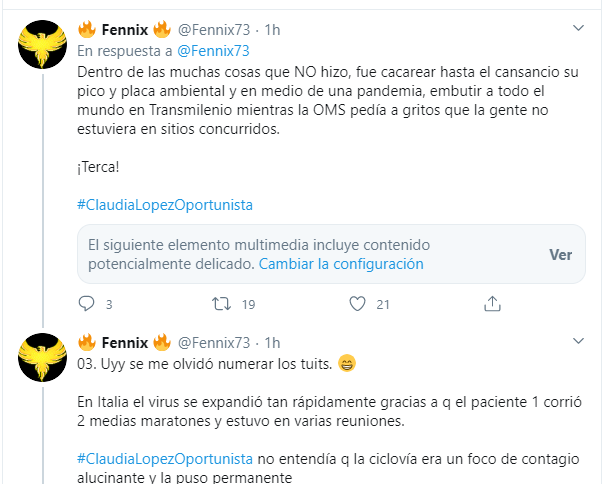605x484 pixels.
Task: Share the first tweet via share icon
Action: (x=492, y=303)
